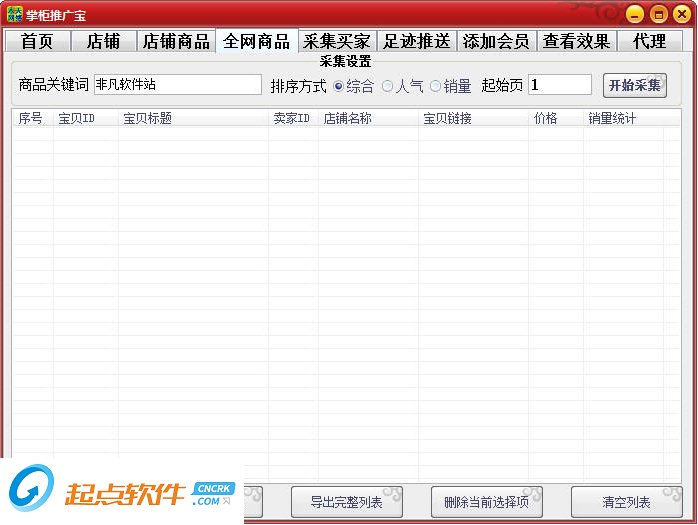698x525 pixels.
Task: Click the 店铺名称 column header
Action: tap(368, 118)
